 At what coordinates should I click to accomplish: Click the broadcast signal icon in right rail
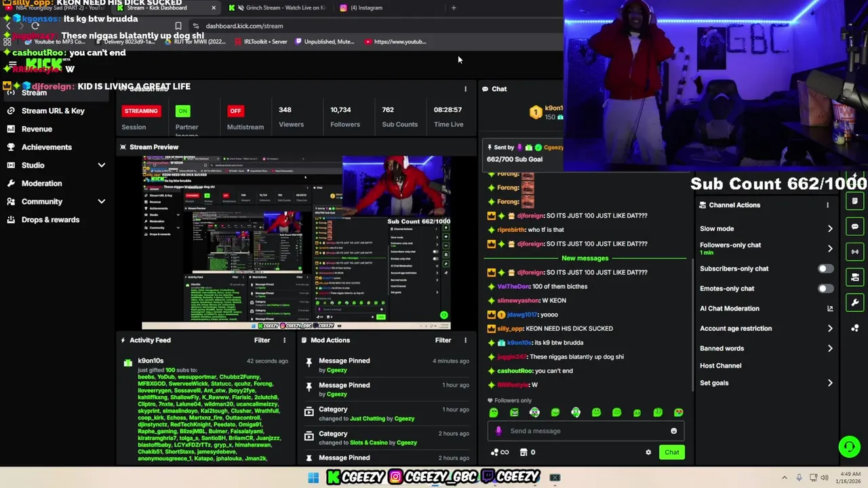855,251
